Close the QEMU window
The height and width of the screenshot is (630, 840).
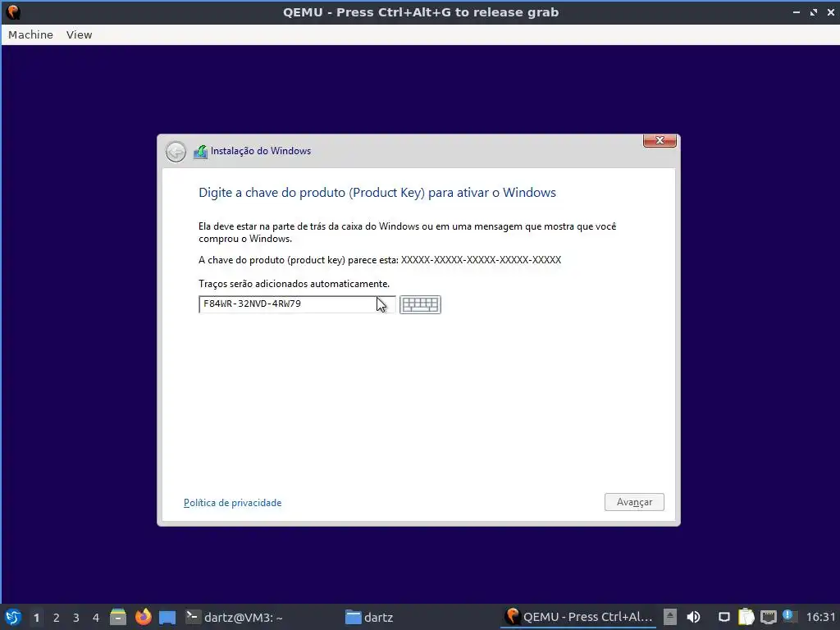coord(831,11)
